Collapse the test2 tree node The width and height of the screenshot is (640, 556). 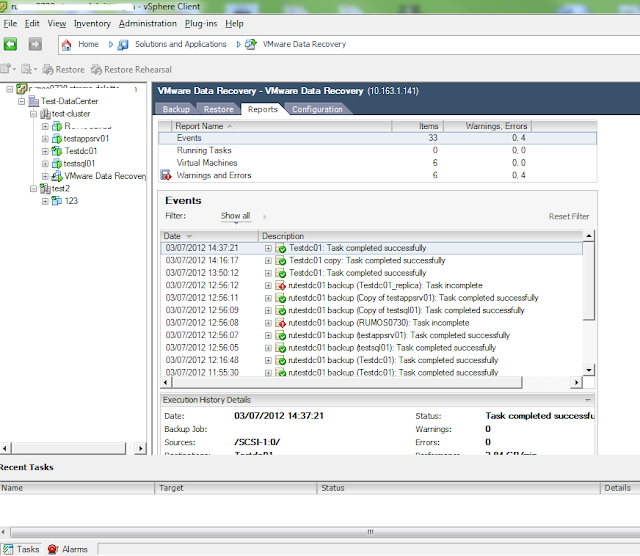pos(33,189)
